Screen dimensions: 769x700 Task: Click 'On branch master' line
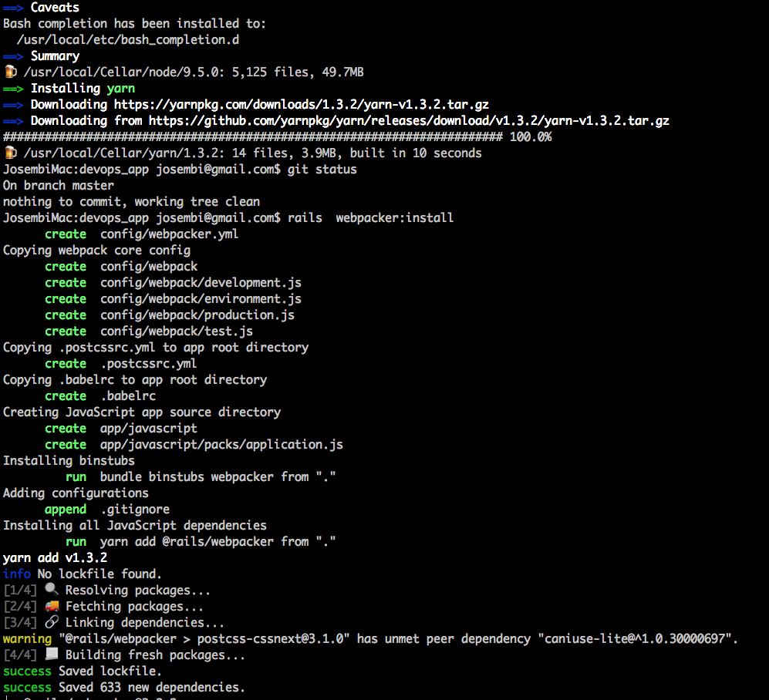click(59, 185)
